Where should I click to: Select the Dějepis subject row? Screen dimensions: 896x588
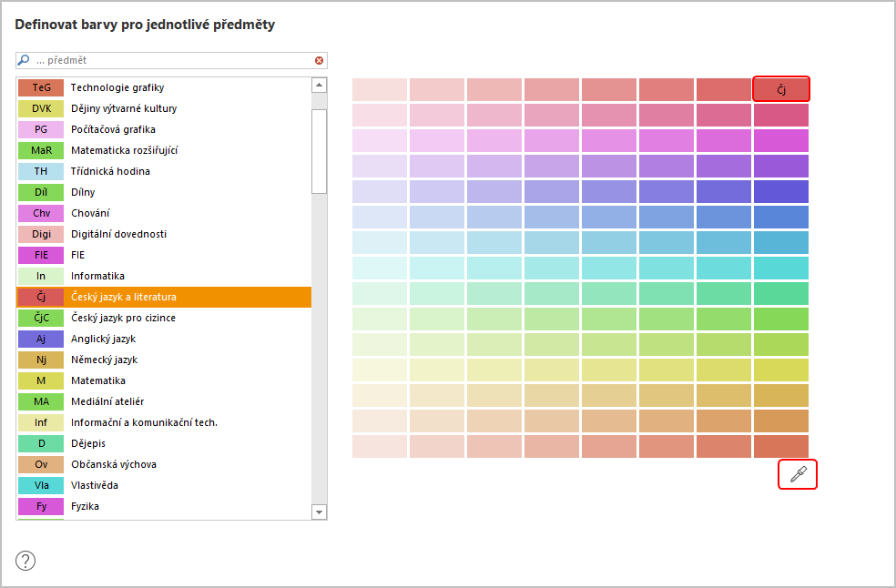tap(164, 443)
